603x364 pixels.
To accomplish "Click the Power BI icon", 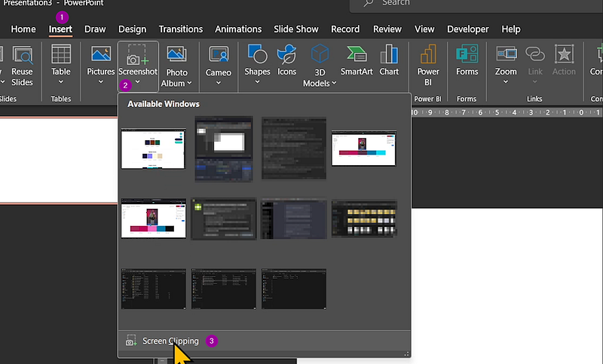I will click(428, 54).
